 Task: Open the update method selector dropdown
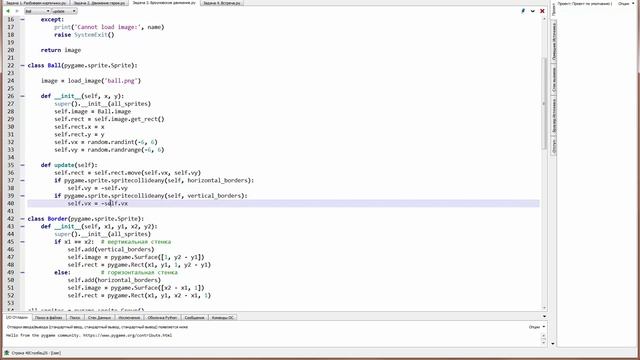[x=64, y=11]
